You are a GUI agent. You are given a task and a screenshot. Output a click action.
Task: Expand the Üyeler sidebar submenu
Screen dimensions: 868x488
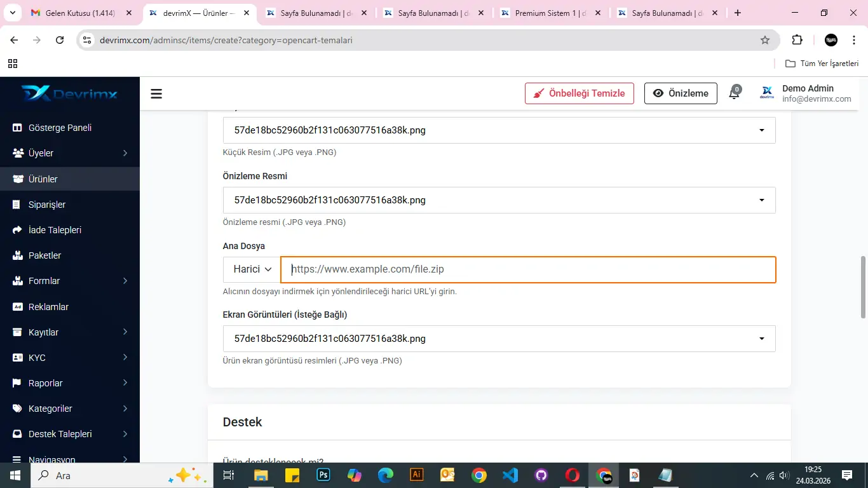[70, 153]
